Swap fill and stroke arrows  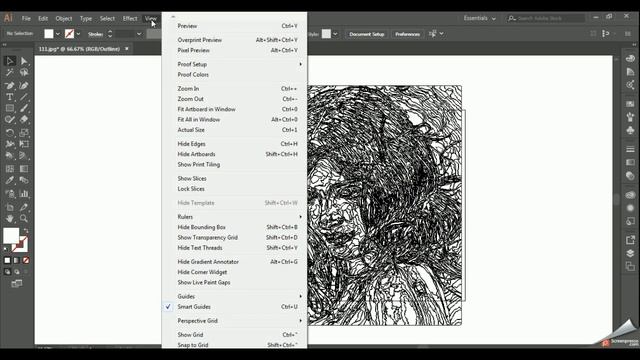click(x=26, y=231)
